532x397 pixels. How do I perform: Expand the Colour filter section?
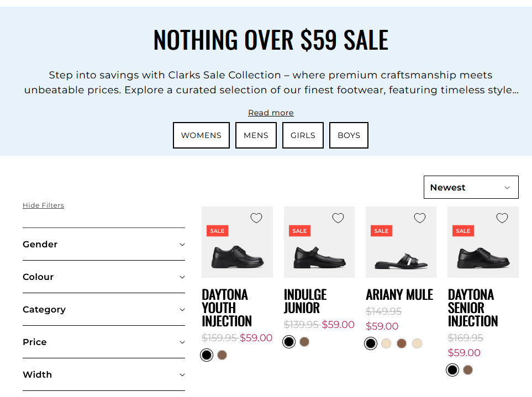[x=104, y=277]
